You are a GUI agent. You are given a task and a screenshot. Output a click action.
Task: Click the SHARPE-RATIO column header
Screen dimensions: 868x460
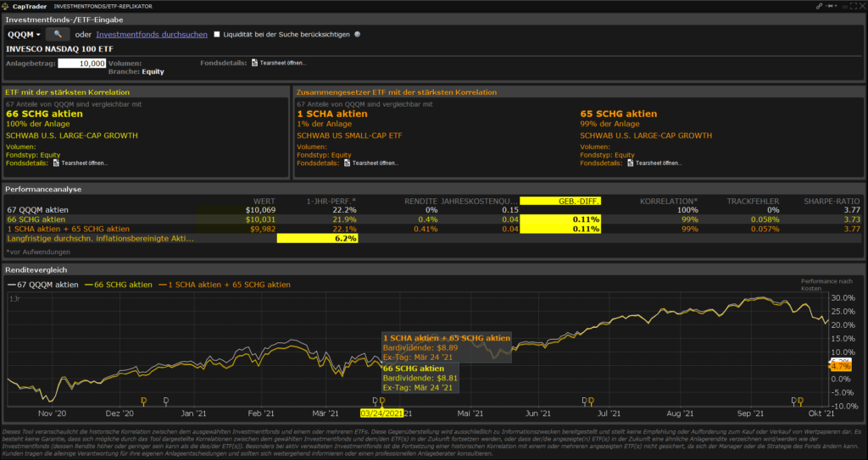coord(832,202)
